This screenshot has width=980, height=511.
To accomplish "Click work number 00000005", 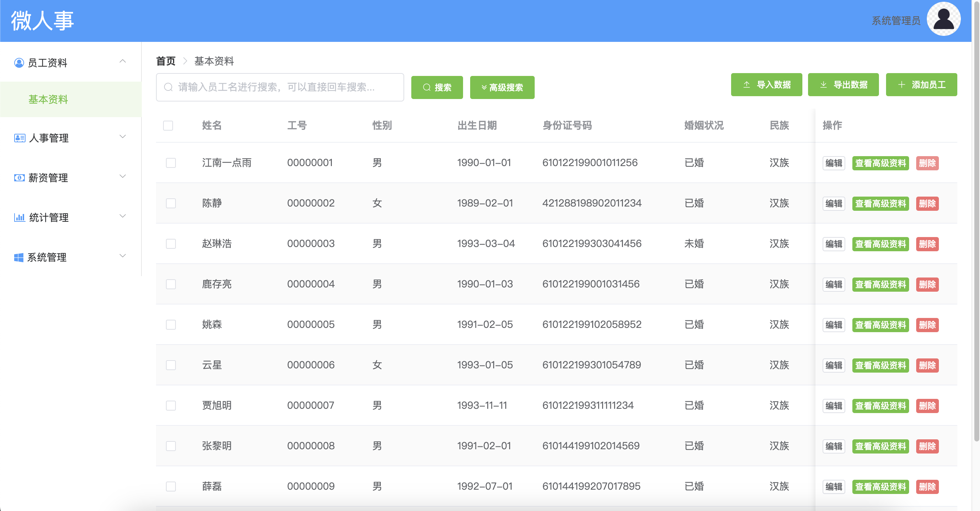I will pyautogui.click(x=311, y=324).
